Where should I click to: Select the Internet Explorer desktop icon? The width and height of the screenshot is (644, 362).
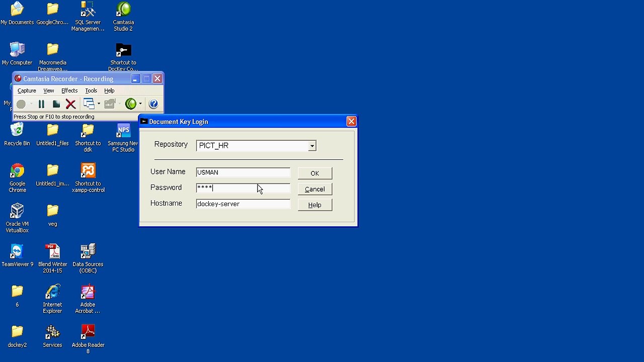[x=52, y=300]
